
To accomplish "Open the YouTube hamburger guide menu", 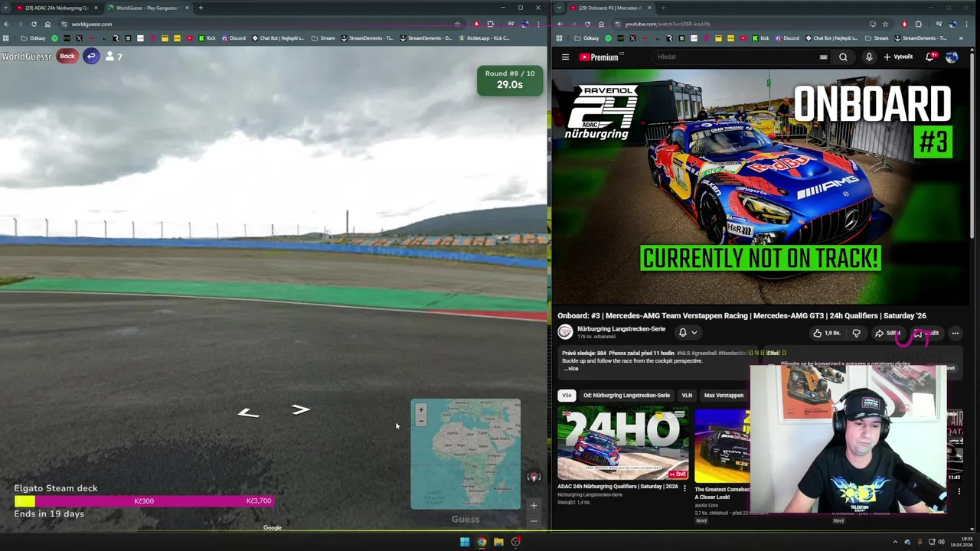I will (565, 57).
